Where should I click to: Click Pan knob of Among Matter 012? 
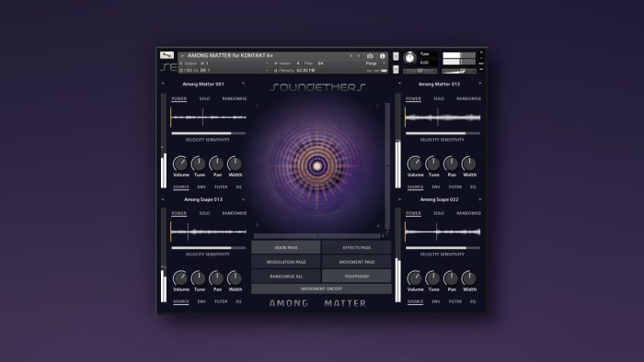tap(451, 164)
